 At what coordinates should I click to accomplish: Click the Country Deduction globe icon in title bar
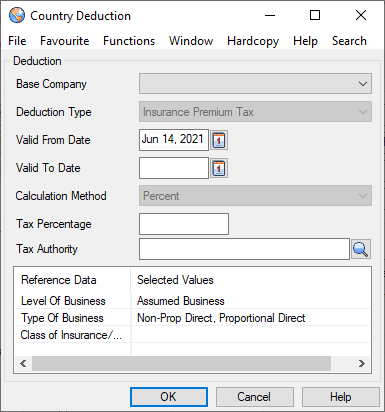click(17, 15)
